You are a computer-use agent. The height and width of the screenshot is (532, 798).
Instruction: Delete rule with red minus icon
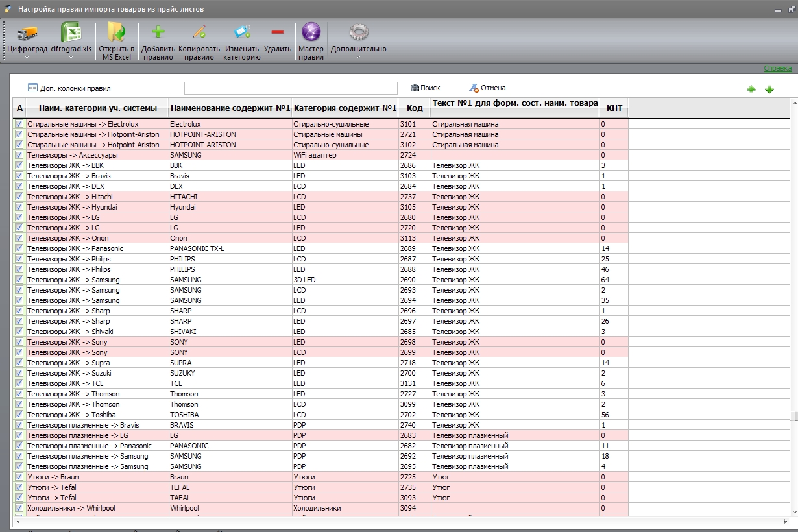click(278, 32)
